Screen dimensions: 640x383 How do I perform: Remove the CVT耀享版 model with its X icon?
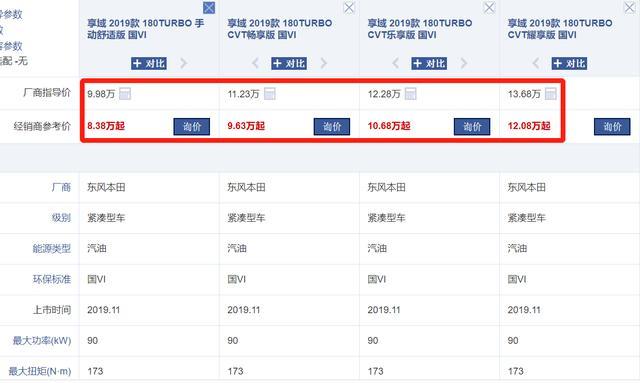tap(630, 8)
